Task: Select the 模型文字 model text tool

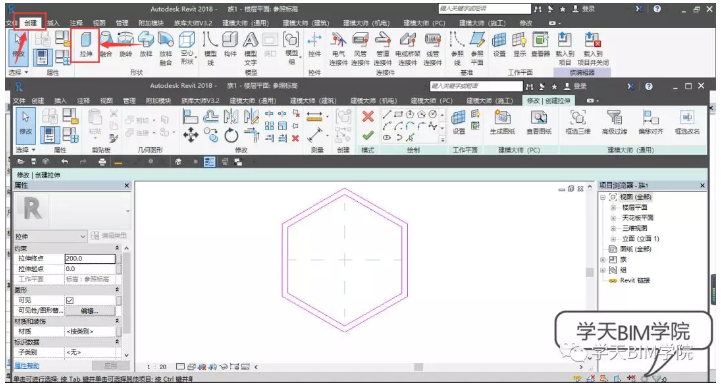Action: (x=251, y=48)
